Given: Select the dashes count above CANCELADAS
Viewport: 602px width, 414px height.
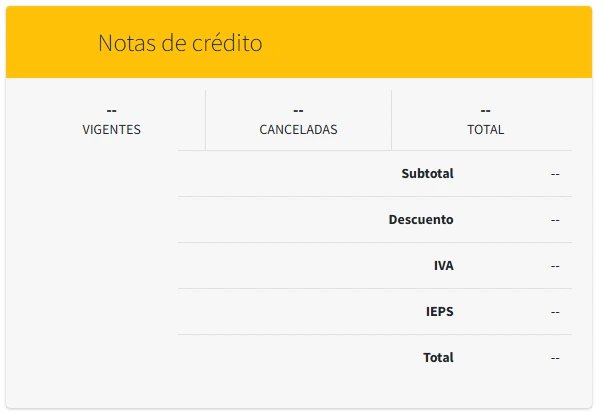Looking at the screenshot, I should pyautogui.click(x=298, y=110).
